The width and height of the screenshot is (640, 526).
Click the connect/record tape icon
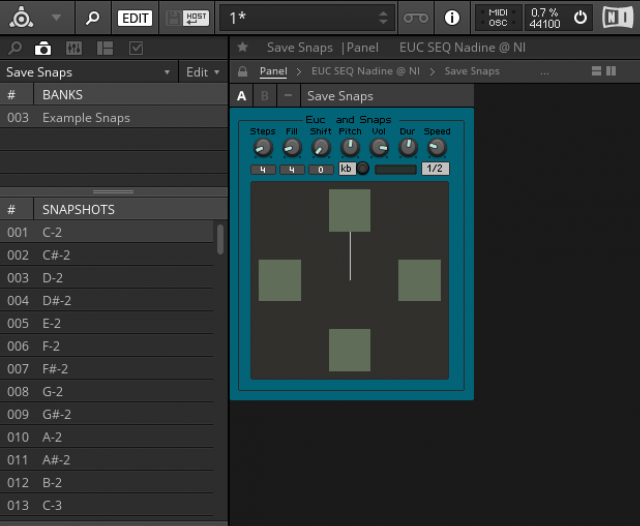[x=415, y=18]
